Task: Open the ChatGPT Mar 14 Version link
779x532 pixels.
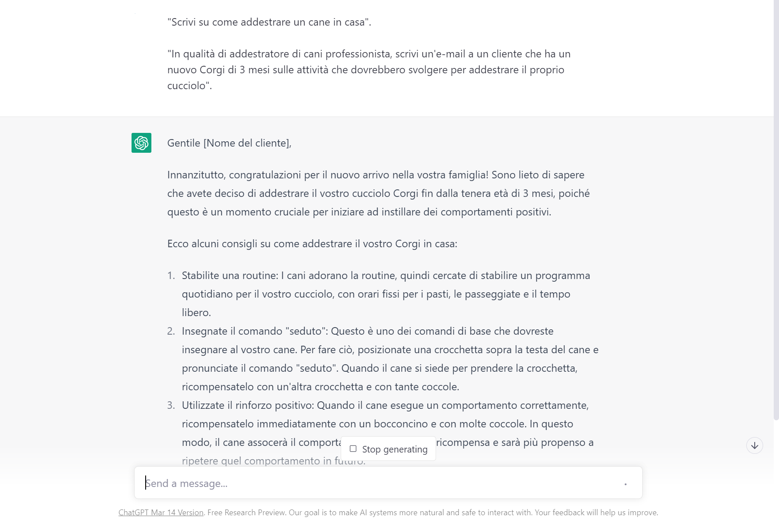Action: click(x=161, y=513)
